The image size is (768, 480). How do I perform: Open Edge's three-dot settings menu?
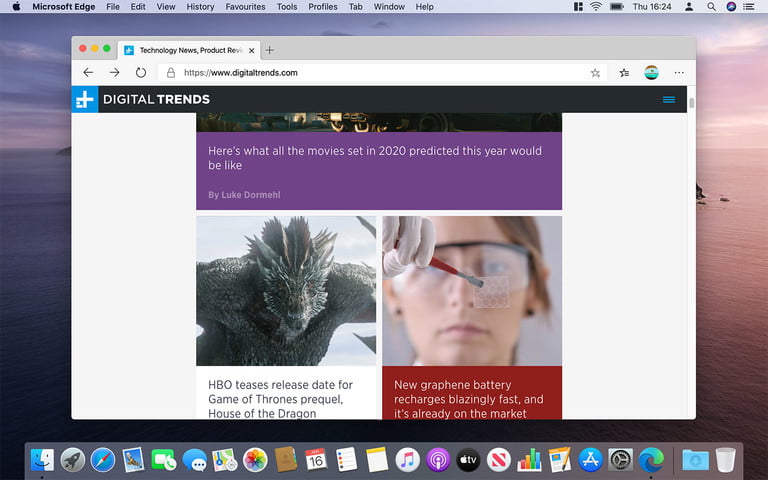click(679, 72)
